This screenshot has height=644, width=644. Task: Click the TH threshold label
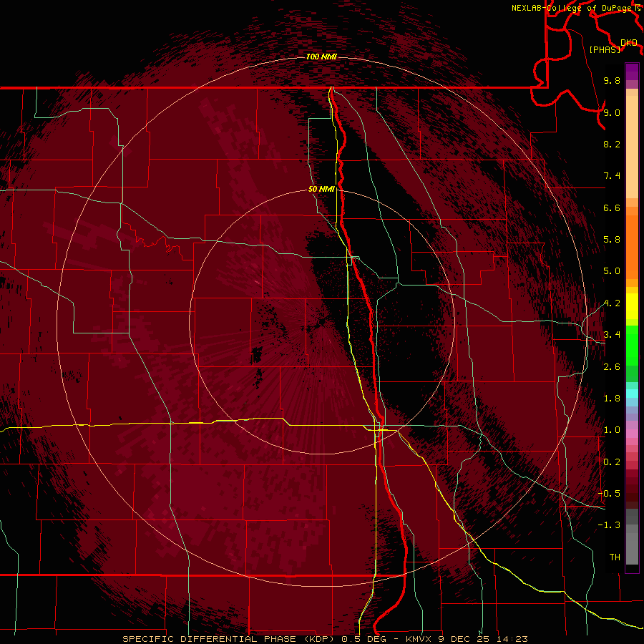[x=615, y=557]
